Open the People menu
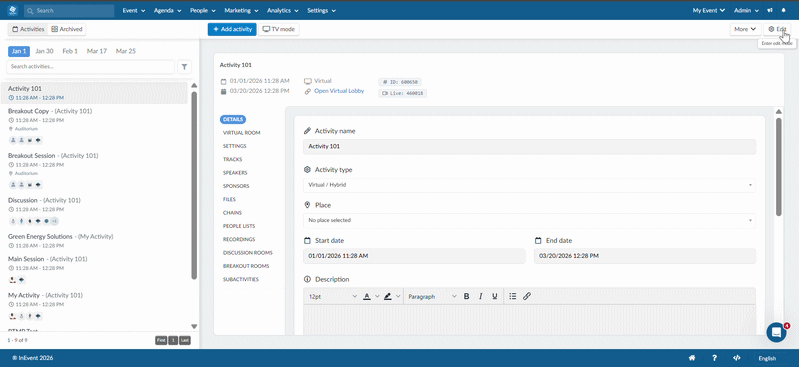 (203, 10)
